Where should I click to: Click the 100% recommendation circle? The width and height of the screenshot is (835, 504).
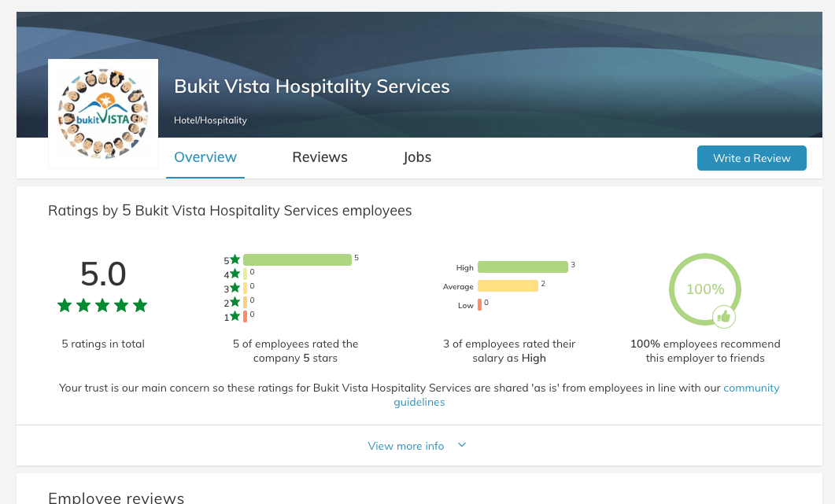pyautogui.click(x=704, y=289)
